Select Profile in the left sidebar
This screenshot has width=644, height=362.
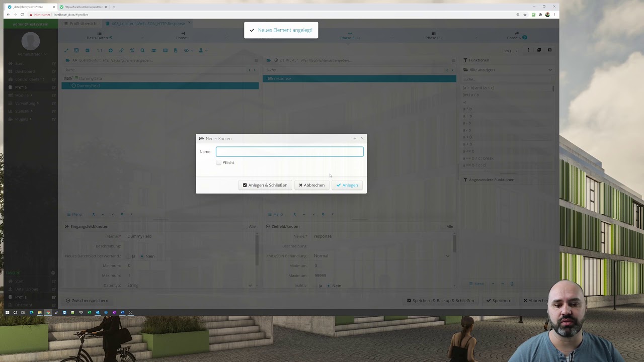click(x=21, y=87)
